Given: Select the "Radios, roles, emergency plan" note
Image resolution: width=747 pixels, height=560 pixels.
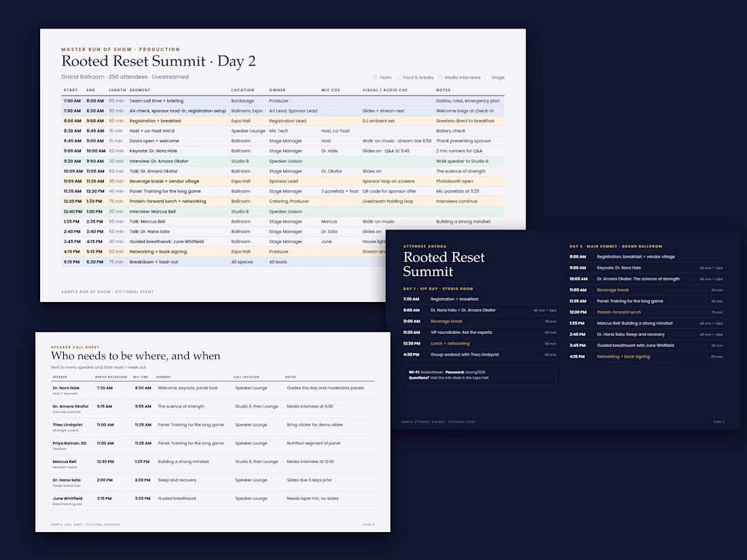Looking at the screenshot, I should [x=468, y=101].
